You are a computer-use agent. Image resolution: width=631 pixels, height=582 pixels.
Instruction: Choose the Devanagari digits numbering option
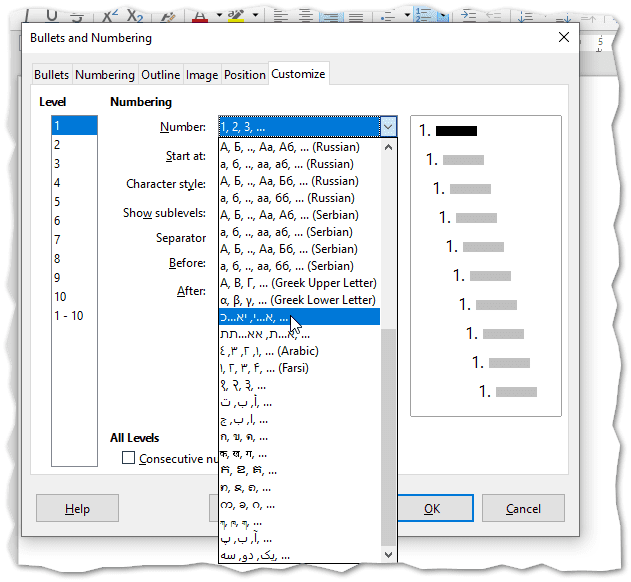point(299,386)
